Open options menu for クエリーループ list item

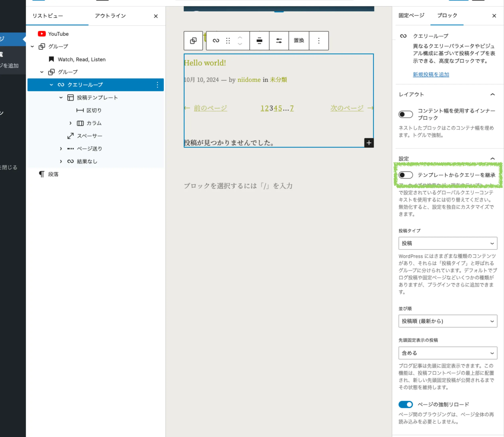157,85
